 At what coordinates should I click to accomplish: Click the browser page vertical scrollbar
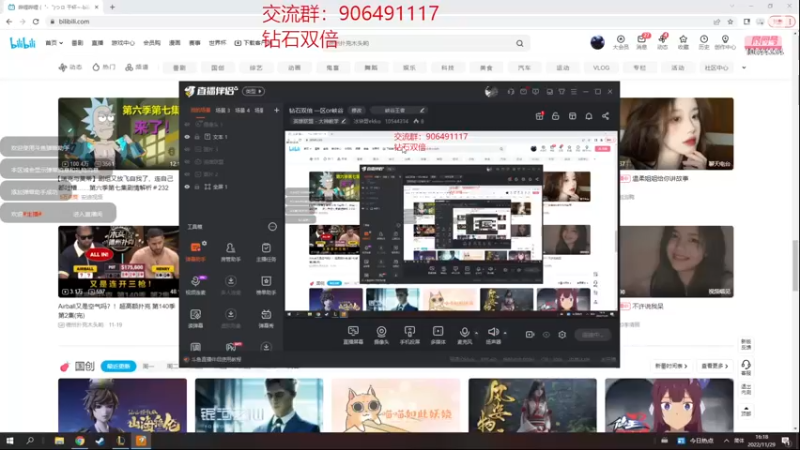click(795, 265)
